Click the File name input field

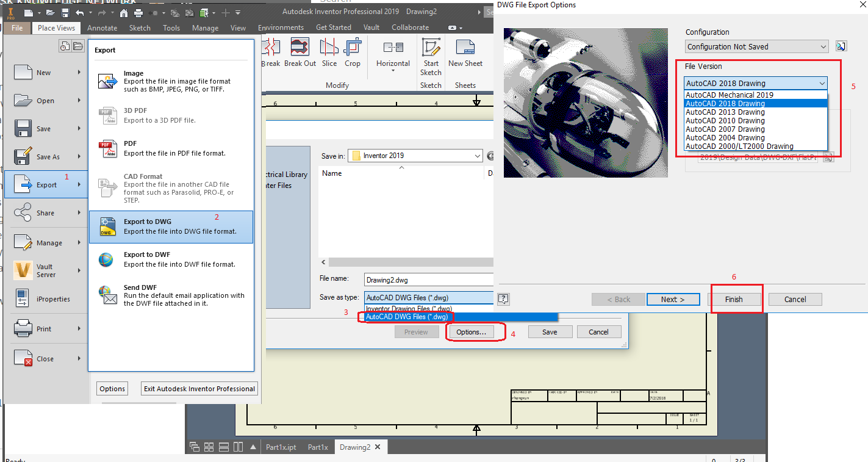point(429,280)
